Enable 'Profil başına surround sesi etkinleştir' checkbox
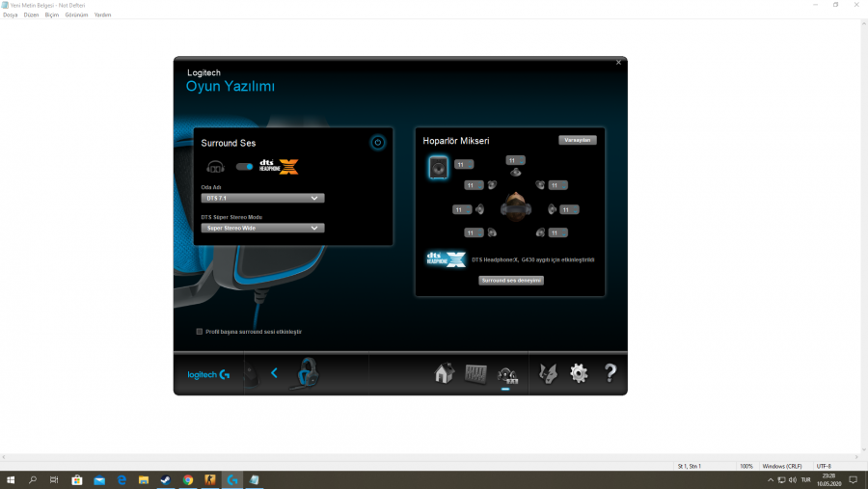This screenshot has width=868, height=489. coord(200,332)
